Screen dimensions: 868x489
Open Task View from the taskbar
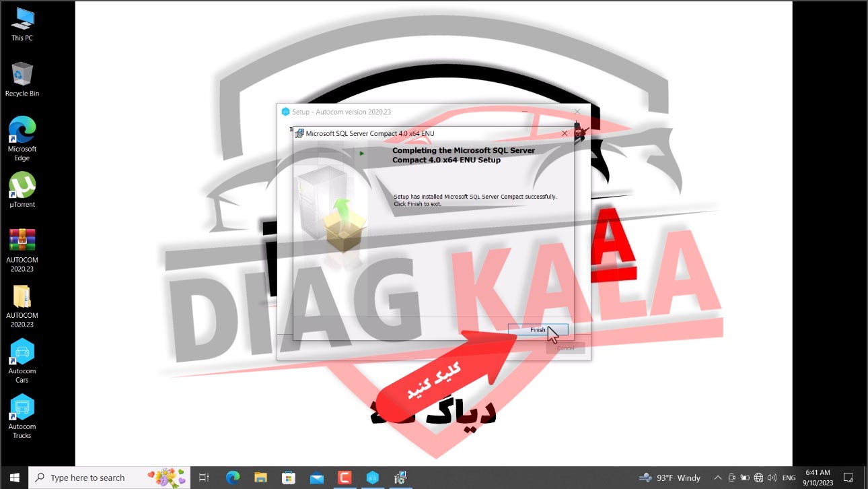click(205, 478)
